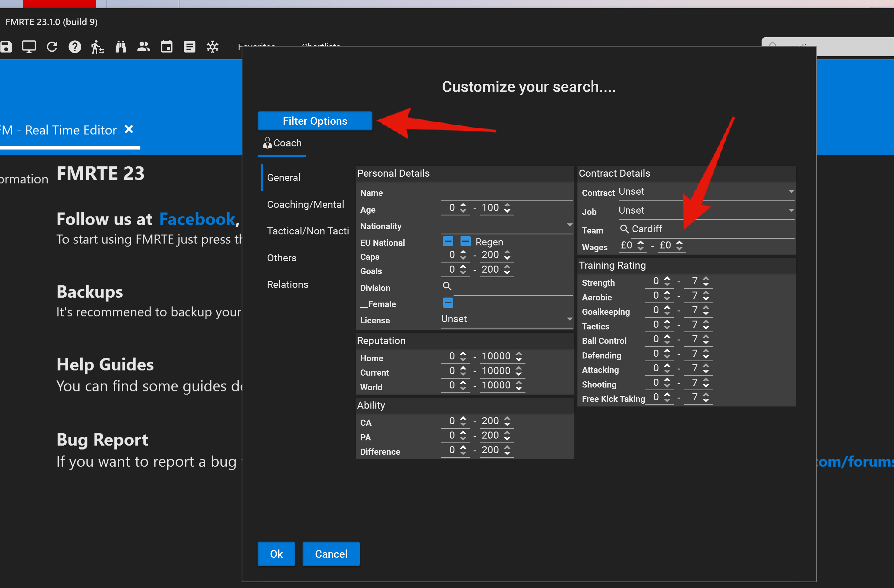Viewport: 894px width, 588px height.
Task: Close the FM - Real Time Editor tab
Action: 129,130
